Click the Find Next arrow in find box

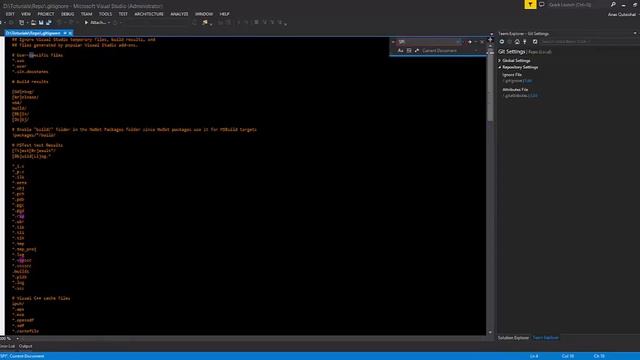tap(469, 42)
